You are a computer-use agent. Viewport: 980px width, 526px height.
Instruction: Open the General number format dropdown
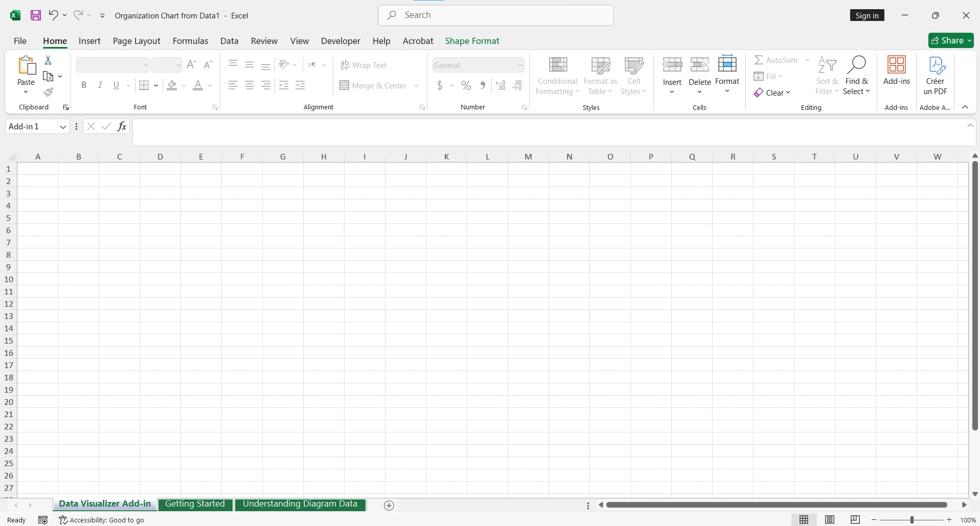pos(519,65)
